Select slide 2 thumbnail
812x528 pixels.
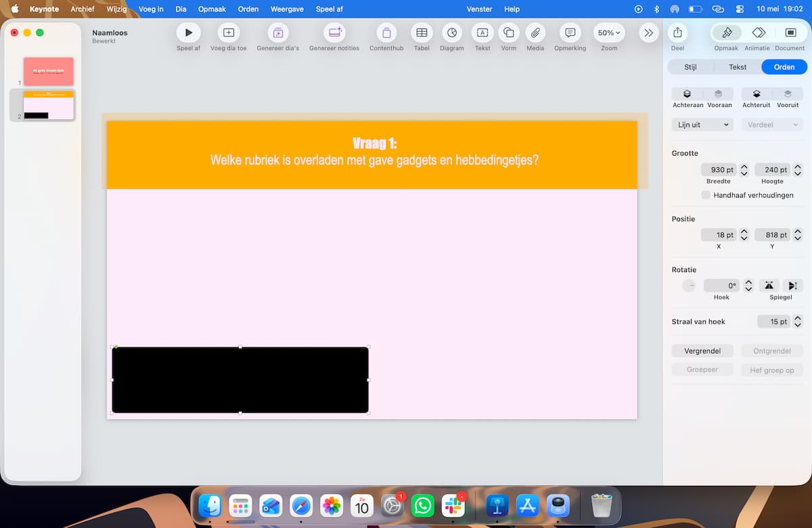49,105
